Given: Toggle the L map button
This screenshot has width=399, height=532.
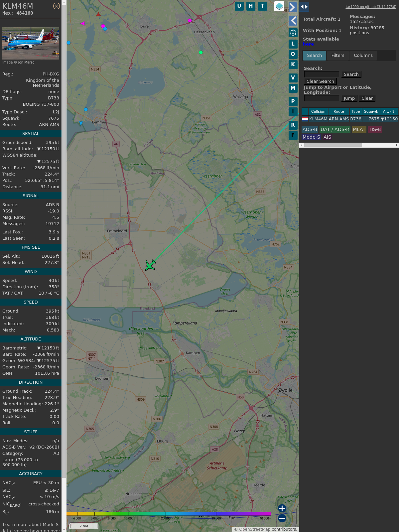Looking at the screenshot, I should (x=293, y=44).
